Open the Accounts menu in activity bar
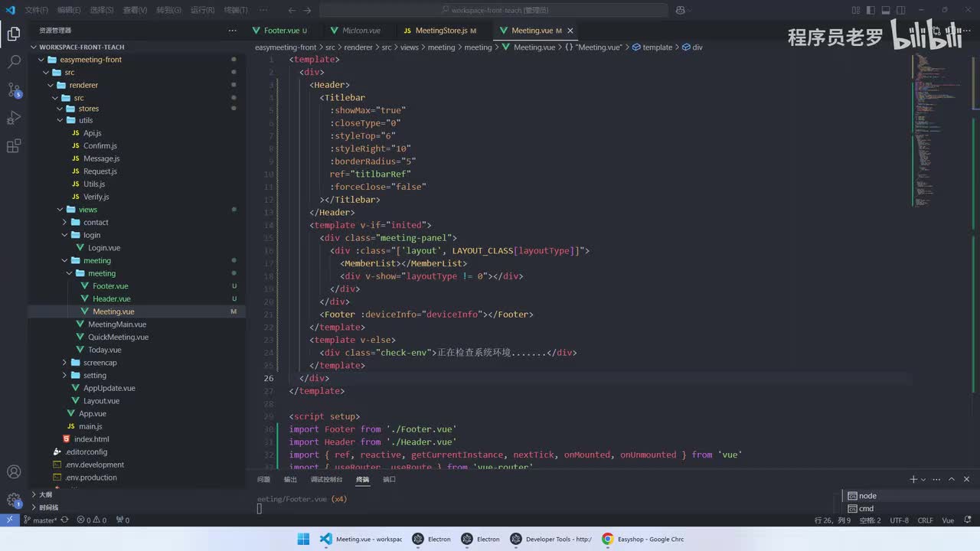Image resolution: width=980 pixels, height=551 pixels. tap(14, 472)
